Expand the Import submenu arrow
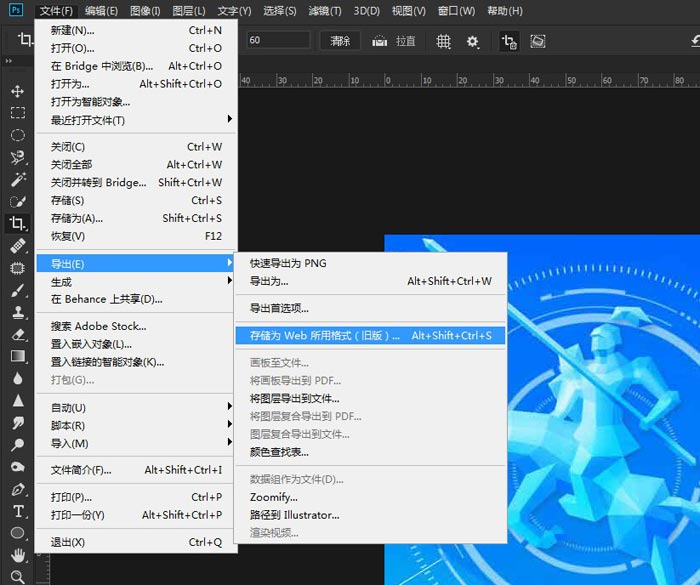Viewport: 700px width, 585px height. tap(229, 442)
